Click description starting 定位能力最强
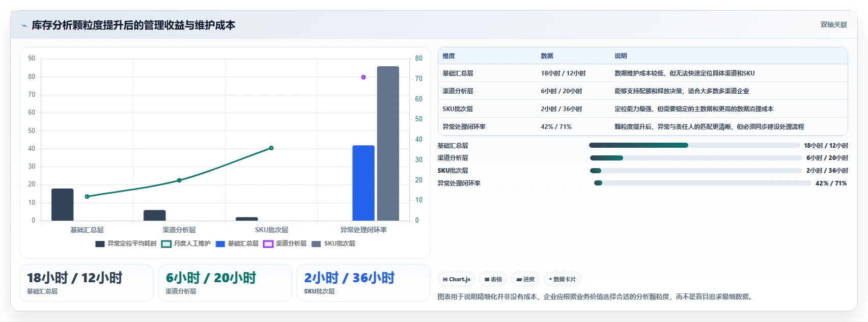The width and height of the screenshot is (868, 322). coord(694,109)
